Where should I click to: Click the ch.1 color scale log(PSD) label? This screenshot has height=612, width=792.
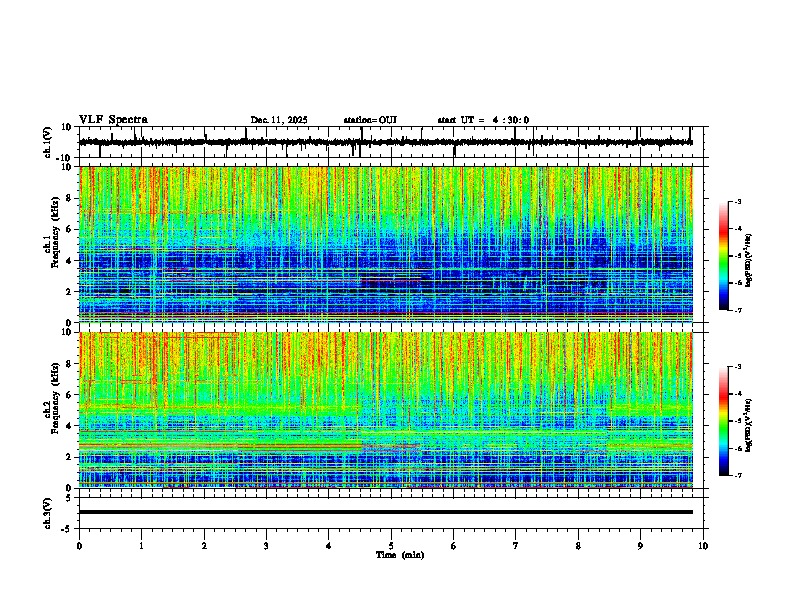[x=749, y=261]
